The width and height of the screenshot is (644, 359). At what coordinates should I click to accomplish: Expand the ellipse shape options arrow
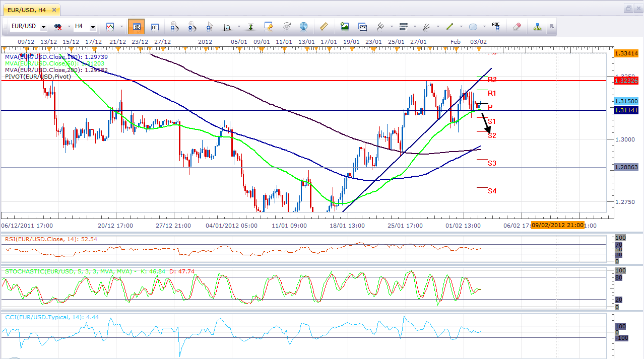tap(484, 27)
